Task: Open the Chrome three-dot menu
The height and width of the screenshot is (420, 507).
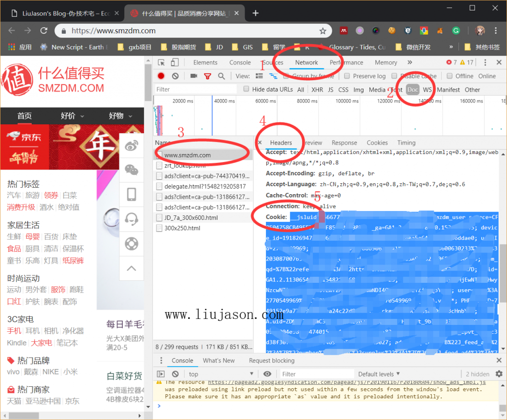Action: pyautogui.click(x=495, y=31)
